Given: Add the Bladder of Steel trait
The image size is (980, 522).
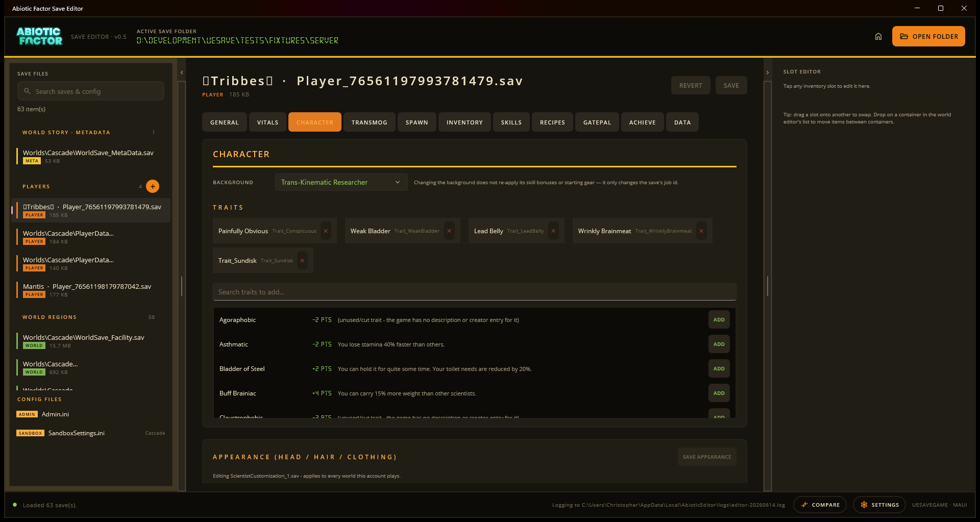Looking at the screenshot, I should 719,369.
